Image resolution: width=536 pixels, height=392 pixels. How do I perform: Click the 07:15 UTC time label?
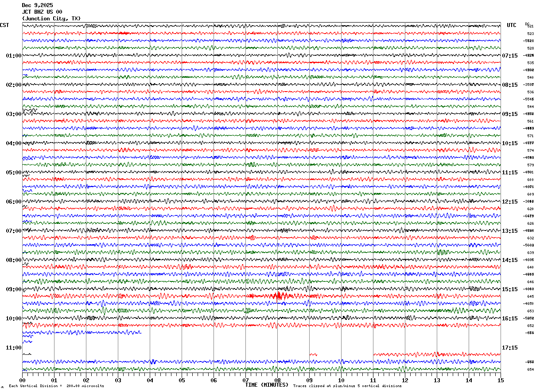(510, 56)
